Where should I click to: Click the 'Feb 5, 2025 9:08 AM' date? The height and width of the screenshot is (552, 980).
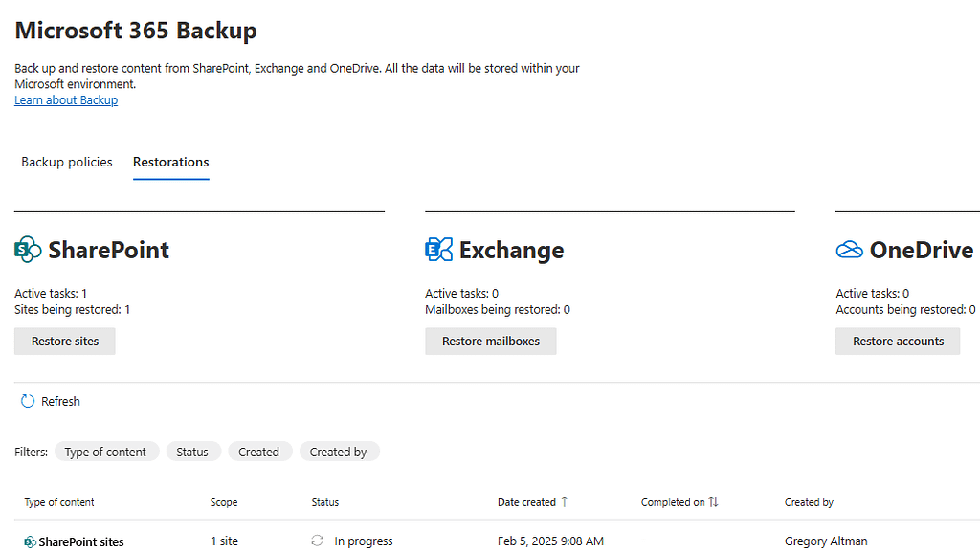tap(550, 541)
